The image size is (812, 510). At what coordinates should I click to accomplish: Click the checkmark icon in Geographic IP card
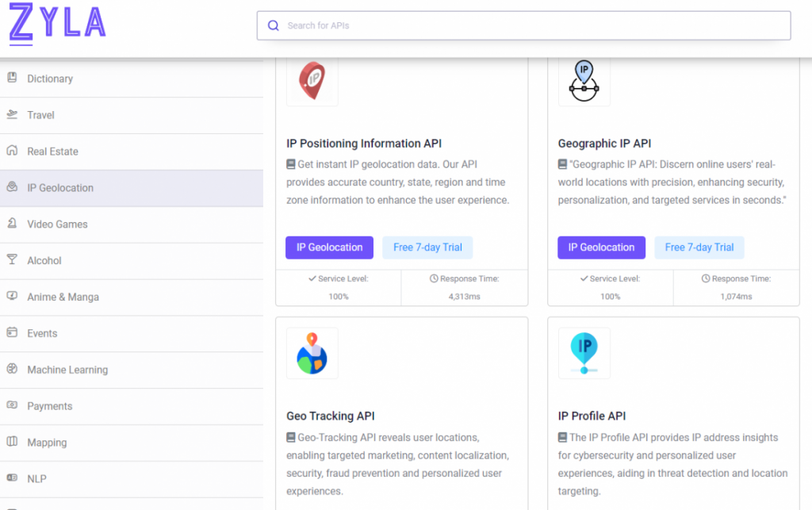pyautogui.click(x=584, y=278)
